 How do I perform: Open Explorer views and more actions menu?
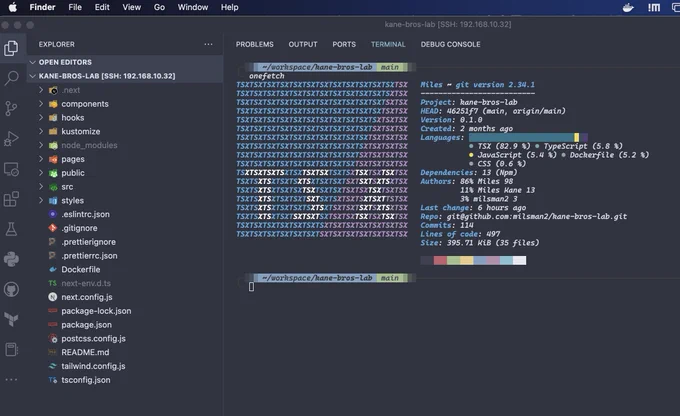tap(209, 44)
